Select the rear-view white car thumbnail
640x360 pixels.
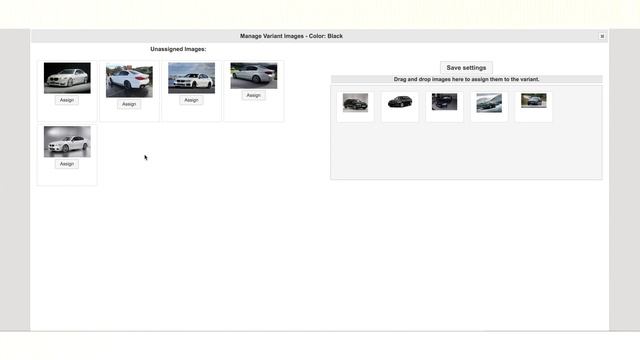click(x=129, y=80)
